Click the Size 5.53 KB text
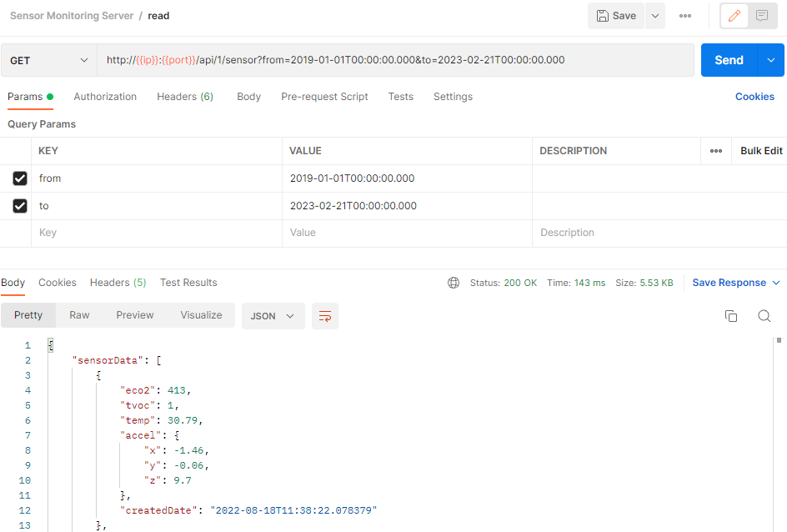Image resolution: width=787 pixels, height=532 pixels. click(644, 283)
